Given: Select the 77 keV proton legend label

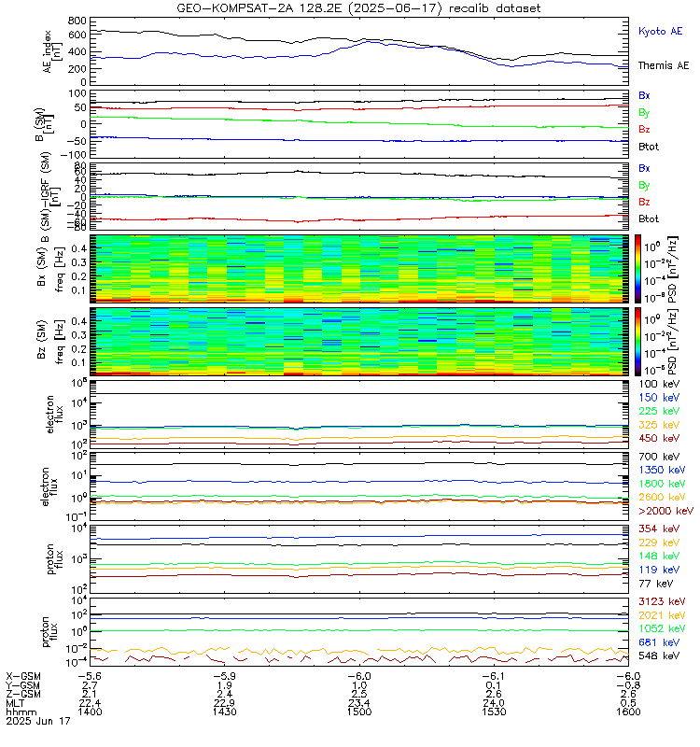Looking at the screenshot, I should click(656, 584).
